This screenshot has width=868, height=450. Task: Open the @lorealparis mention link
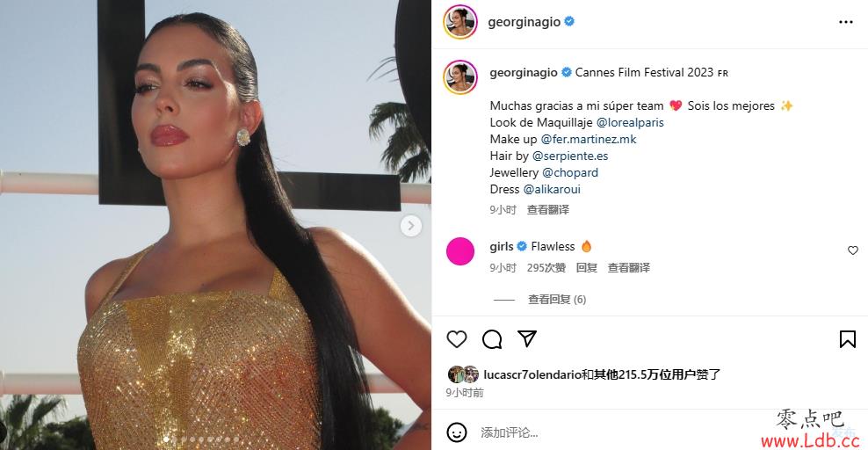630,122
